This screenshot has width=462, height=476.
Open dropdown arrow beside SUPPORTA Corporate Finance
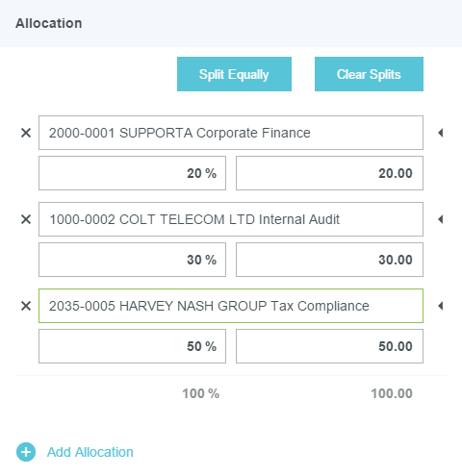point(441,133)
